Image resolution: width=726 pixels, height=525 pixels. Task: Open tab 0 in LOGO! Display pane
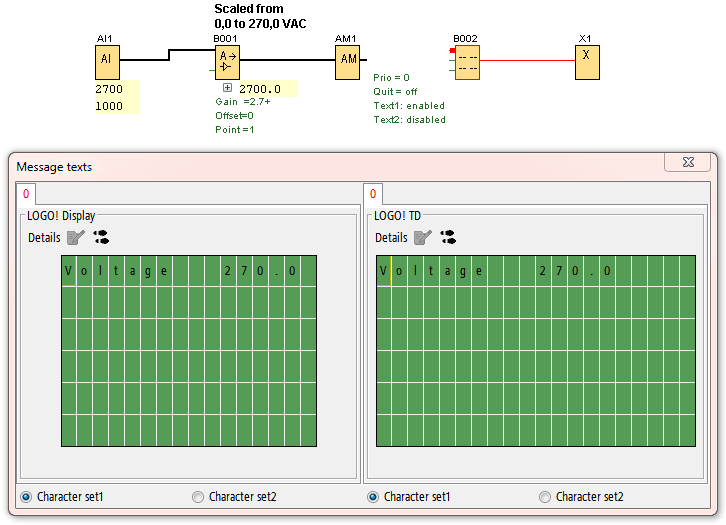pyautogui.click(x=26, y=194)
